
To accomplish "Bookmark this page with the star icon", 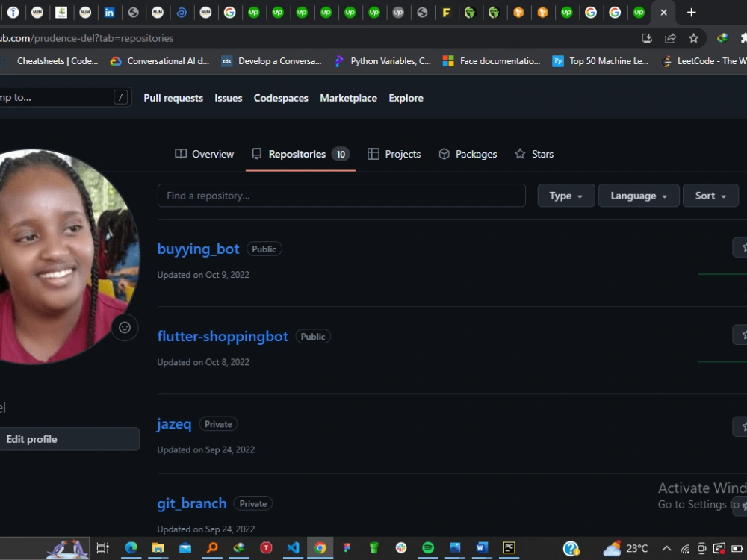I will pyautogui.click(x=694, y=38).
